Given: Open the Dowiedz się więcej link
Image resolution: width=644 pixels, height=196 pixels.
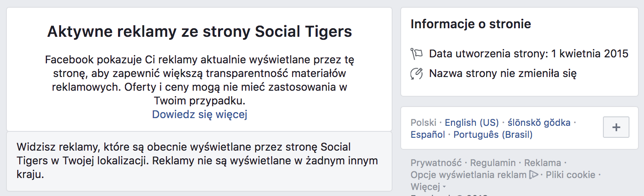Looking at the screenshot, I should (200, 115).
